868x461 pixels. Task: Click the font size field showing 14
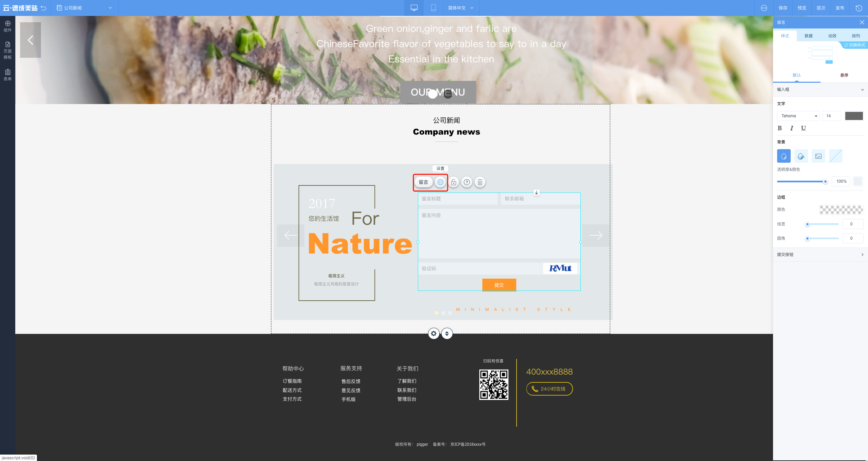click(x=832, y=116)
